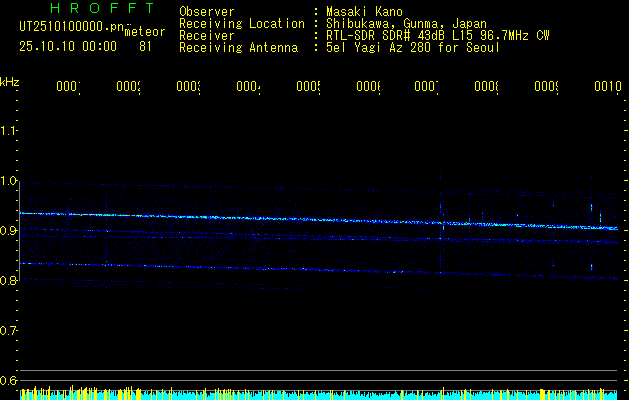Click the meteor count value 81
This screenshot has width=629, height=400.
tap(146, 46)
